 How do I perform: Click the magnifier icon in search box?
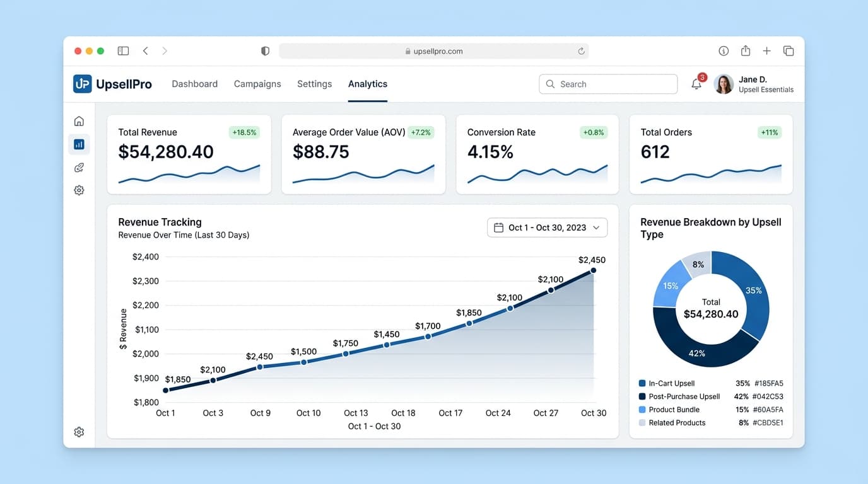[550, 84]
